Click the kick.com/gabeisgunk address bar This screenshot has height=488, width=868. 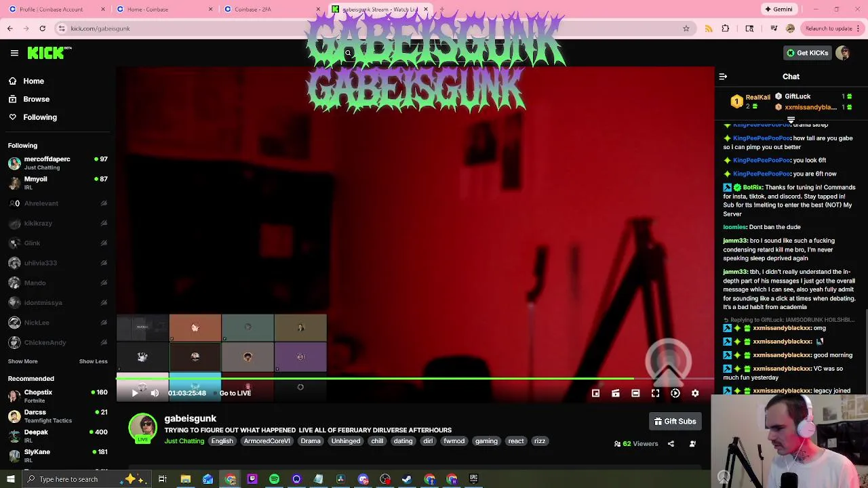pos(373,28)
